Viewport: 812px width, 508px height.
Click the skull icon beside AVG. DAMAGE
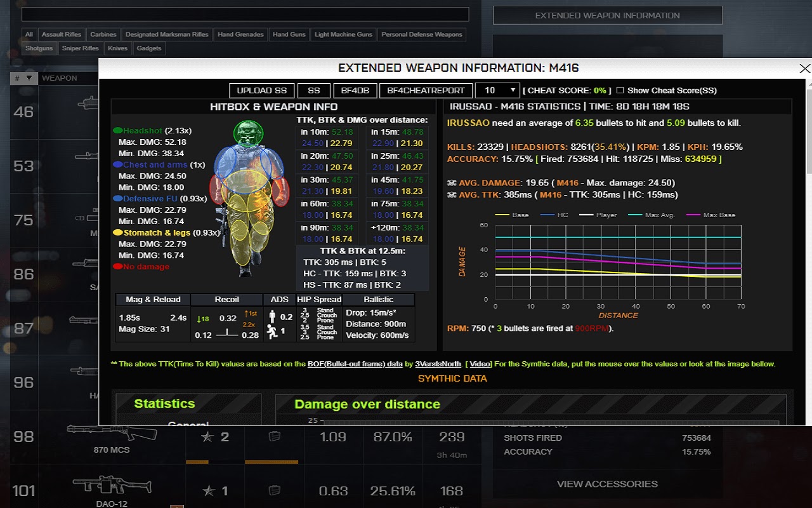[452, 184]
